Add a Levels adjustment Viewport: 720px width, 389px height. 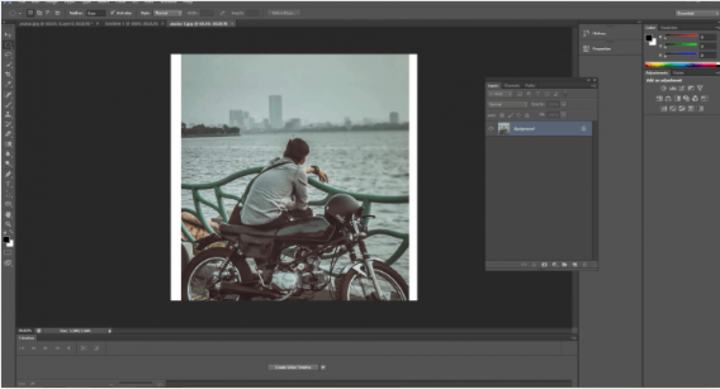(673, 88)
